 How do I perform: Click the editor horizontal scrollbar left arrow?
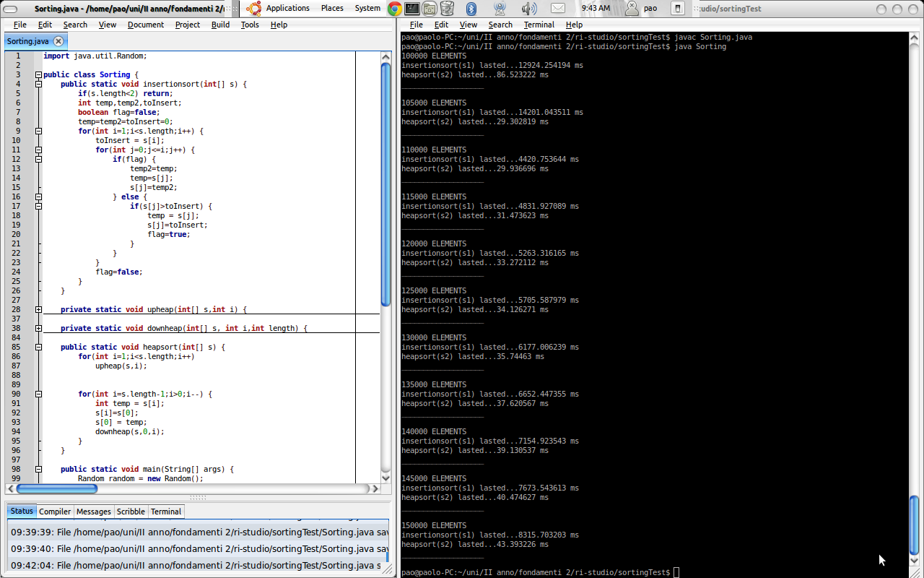click(10, 488)
